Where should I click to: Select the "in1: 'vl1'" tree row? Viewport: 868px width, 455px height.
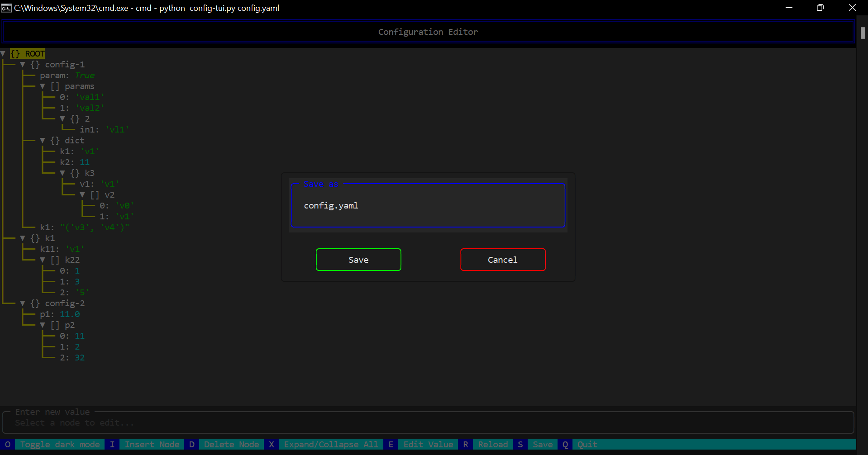click(x=105, y=130)
